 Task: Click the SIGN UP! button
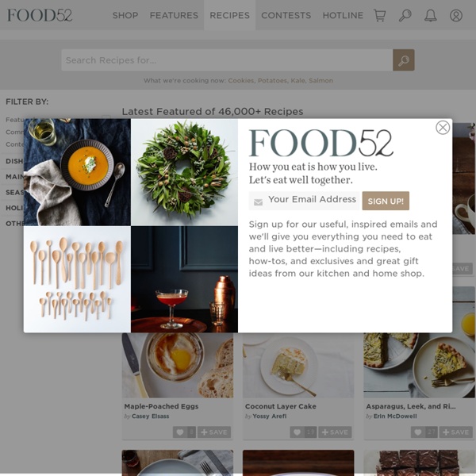tap(386, 201)
